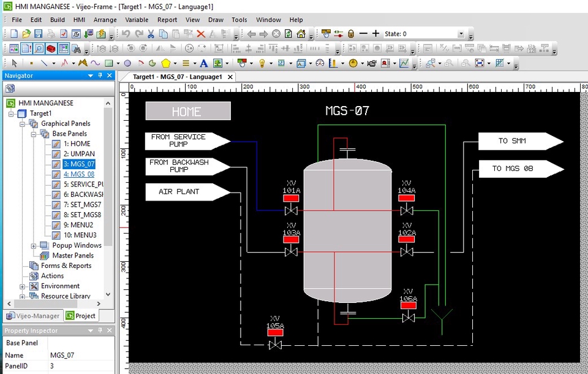
Task: Toggle the magnifier view button beside Toolbox
Action: pyautogui.click(x=39, y=48)
